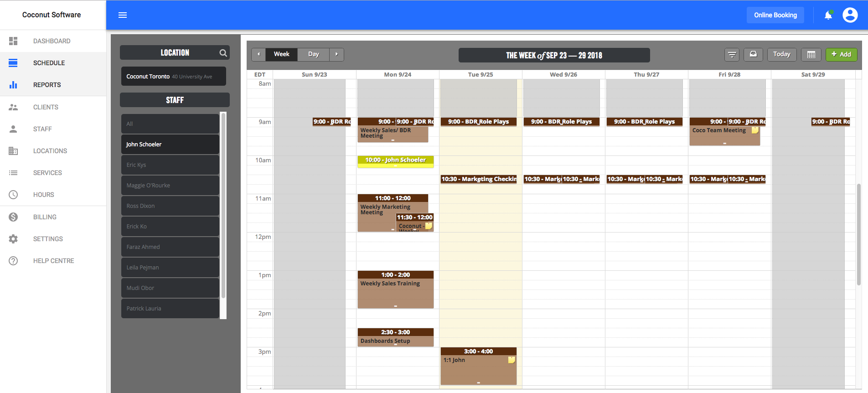
Task: Switch to Week view
Action: pos(281,54)
